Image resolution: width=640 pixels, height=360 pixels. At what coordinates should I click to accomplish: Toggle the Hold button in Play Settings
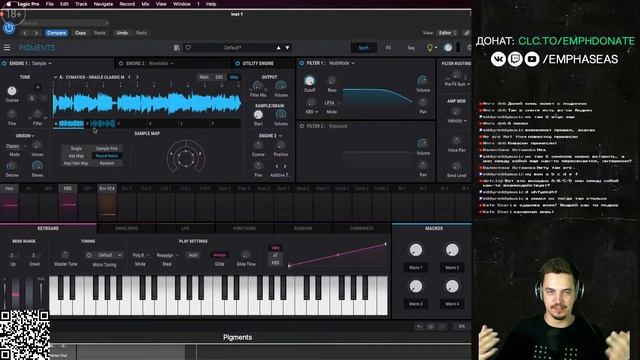click(193, 255)
